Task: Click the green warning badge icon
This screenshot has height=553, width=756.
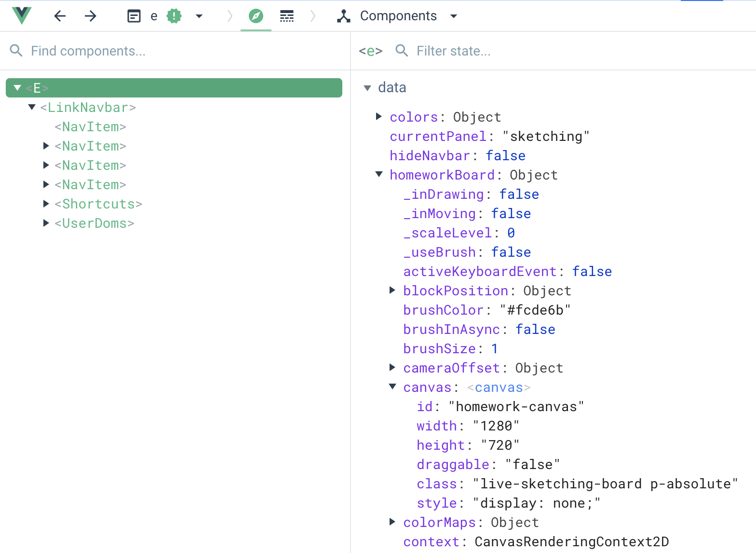Action: pos(174,16)
